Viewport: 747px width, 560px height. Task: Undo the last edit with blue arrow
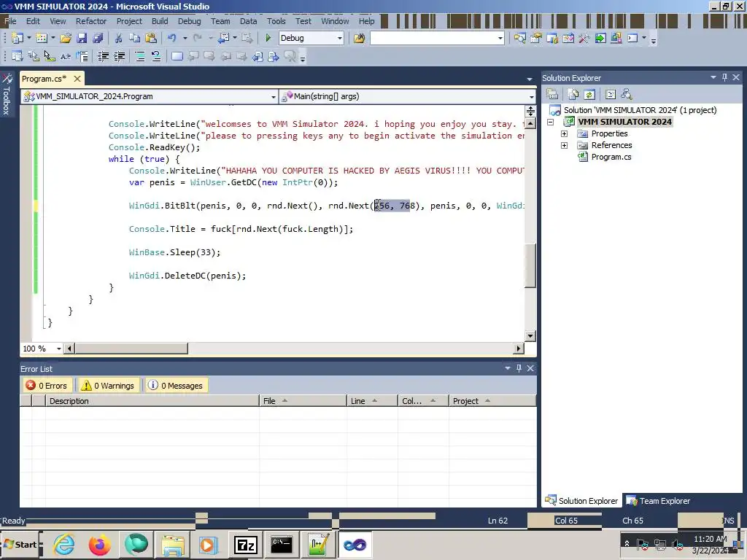[x=172, y=38]
